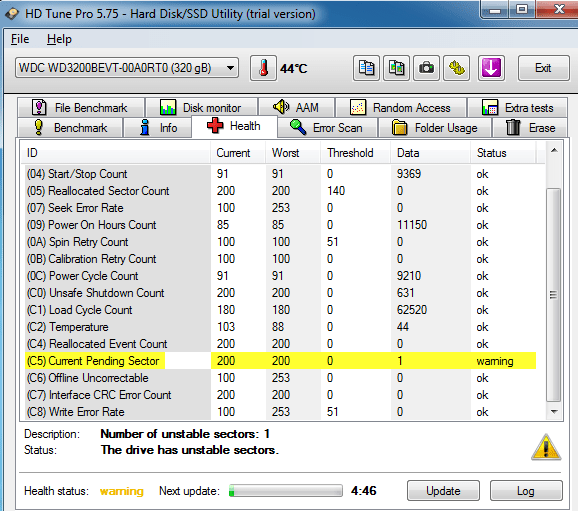Screen dimensions: 578x511
Task: Open the Erase tab
Action: click(x=530, y=128)
